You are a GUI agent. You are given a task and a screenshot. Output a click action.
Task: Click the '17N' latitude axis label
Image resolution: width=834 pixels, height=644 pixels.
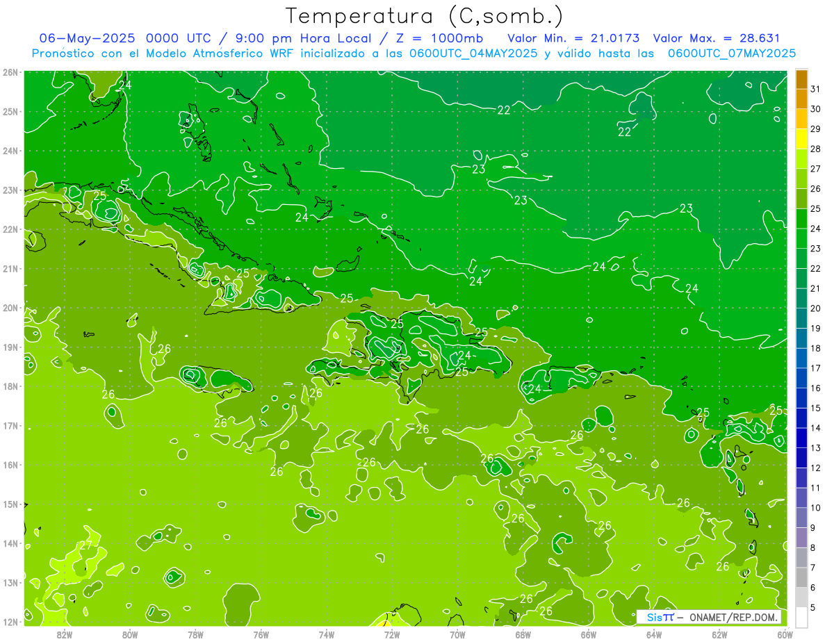[10, 425]
